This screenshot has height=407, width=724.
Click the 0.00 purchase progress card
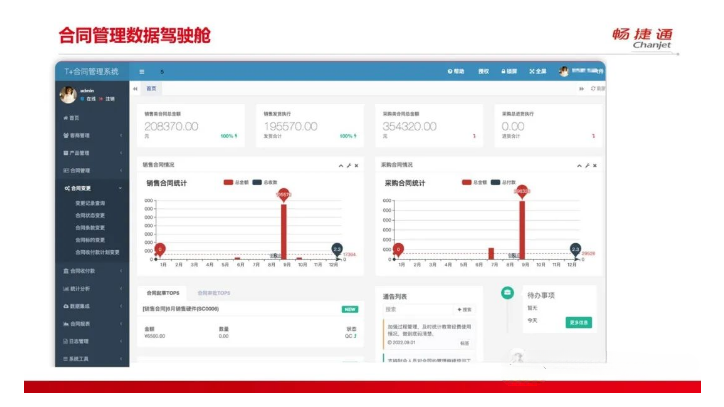[x=548, y=125]
